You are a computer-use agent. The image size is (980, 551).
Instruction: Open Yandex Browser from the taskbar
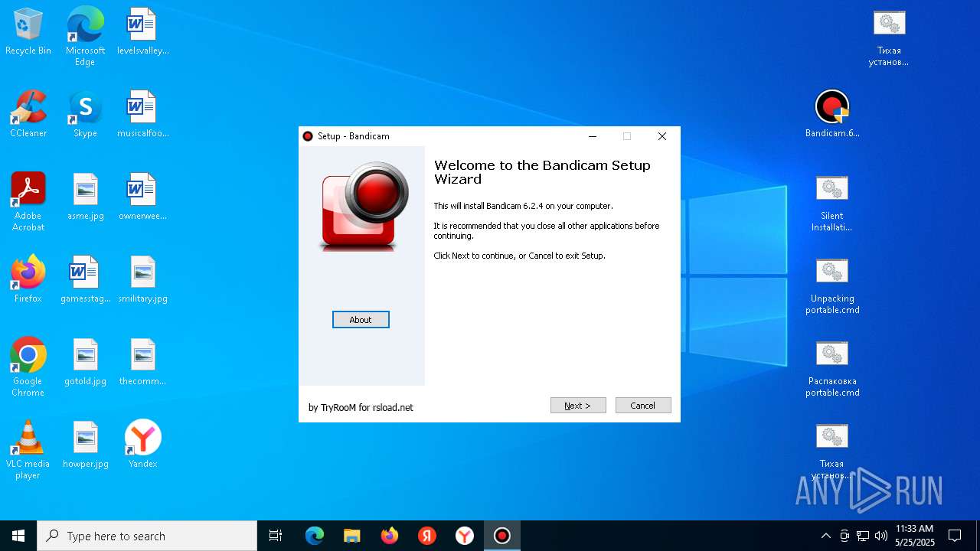[465, 536]
